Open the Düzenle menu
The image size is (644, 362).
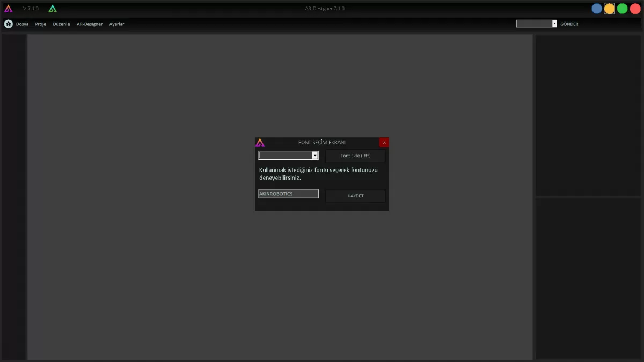pos(61,24)
